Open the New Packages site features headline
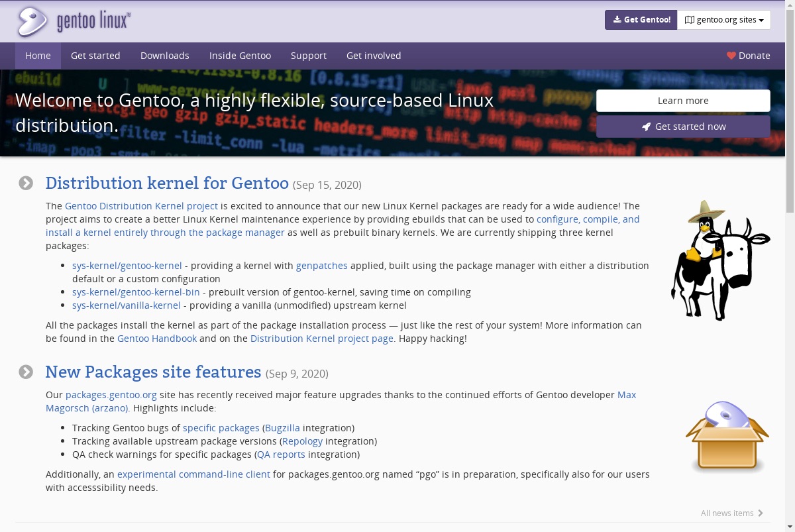This screenshot has width=795, height=532. [x=153, y=372]
